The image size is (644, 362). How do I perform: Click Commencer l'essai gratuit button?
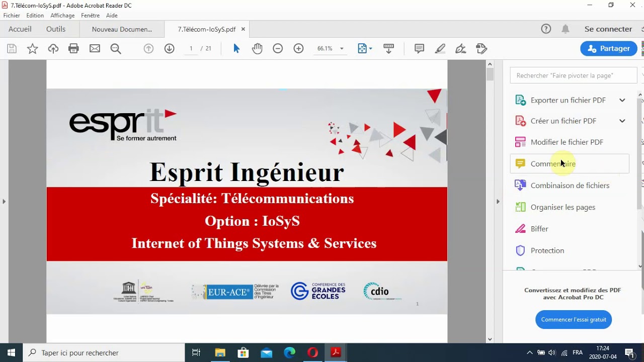574,319
